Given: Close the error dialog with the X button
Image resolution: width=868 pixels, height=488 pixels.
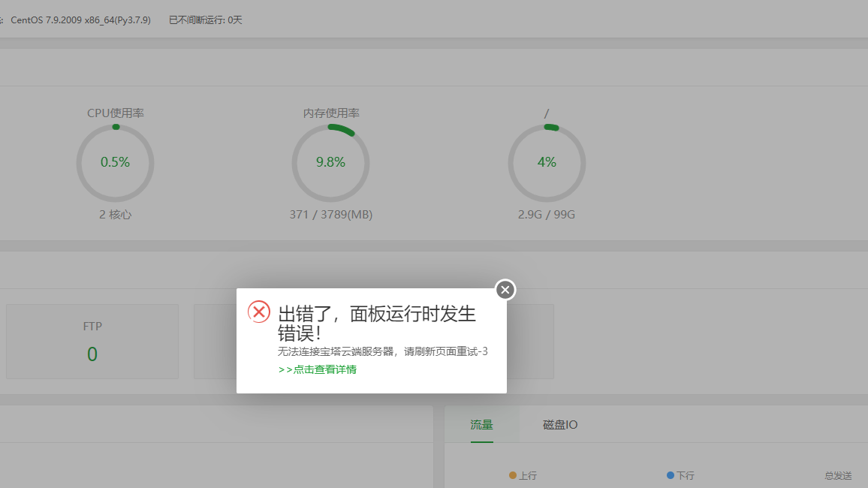Looking at the screenshot, I should tap(505, 289).
